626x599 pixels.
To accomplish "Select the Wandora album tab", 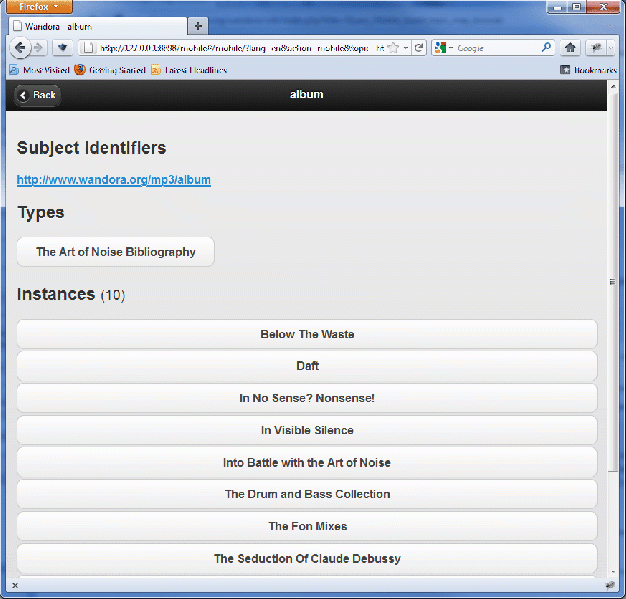I will (x=95, y=26).
